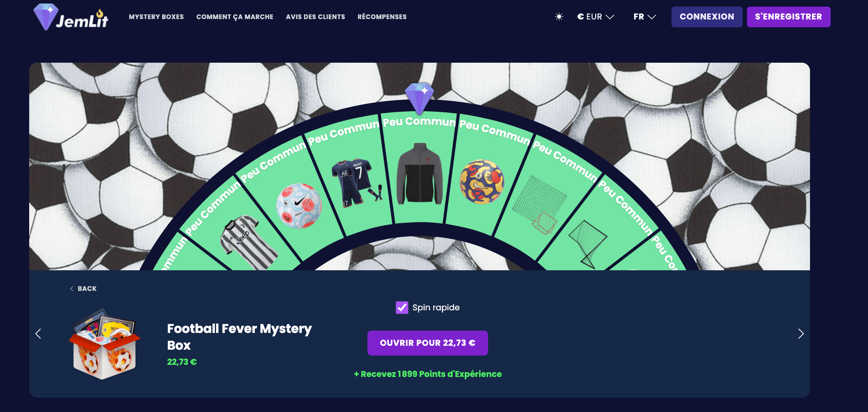The height and width of the screenshot is (412, 868).
Task: Open the EUR currency dropdown
Action: (595, 17)
